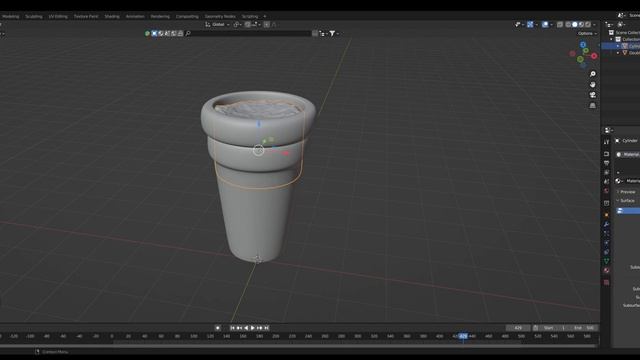Toggle the camera view icon
640x360 pixels.
pos(593,95)
